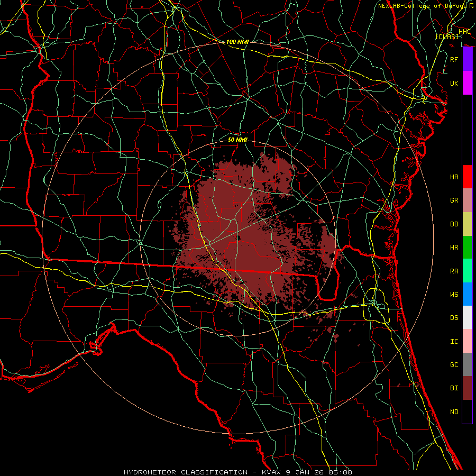Image resolution: width=476 pixels, height=476 pixels.
Task: Click the 'HHC' product code text
Action: (464, 32)
